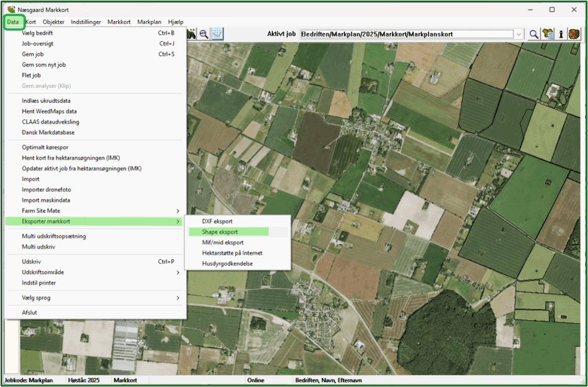
Task: Choose DXF eksport in the export submenu
Action: click(217, 221)
